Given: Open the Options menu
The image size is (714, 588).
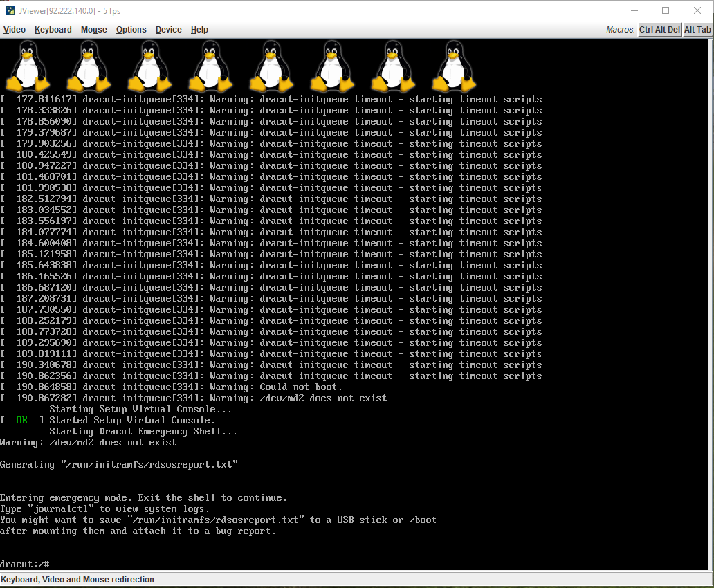Looking at the screenshot, I should [131, 30].
